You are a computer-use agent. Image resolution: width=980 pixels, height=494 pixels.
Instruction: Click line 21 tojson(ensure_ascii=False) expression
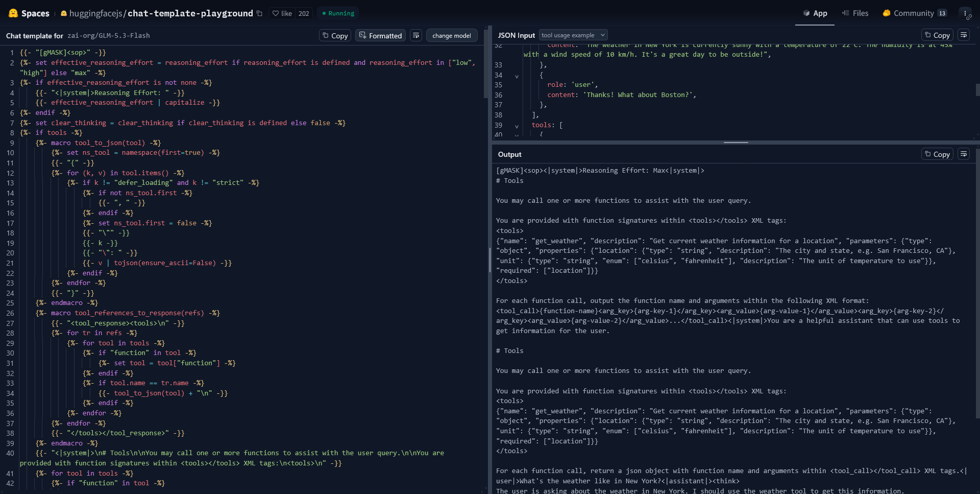click(x=165, y=263)
